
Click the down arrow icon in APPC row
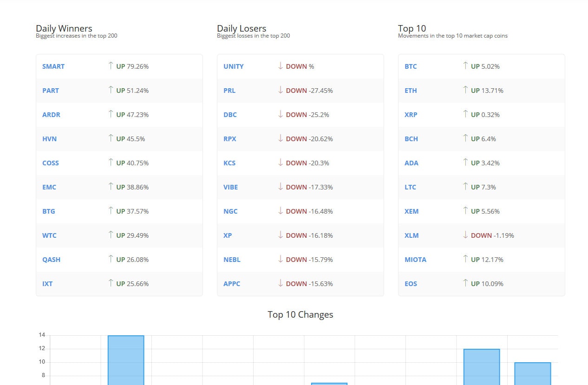[281, 283]
